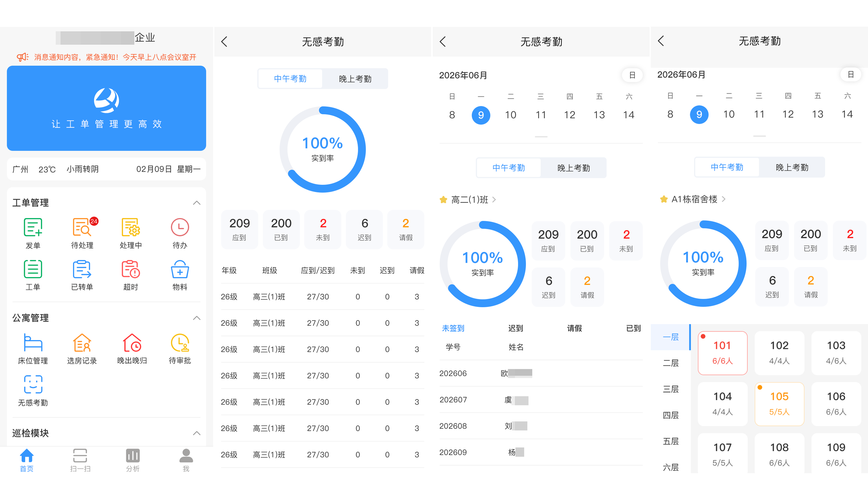
Task: Open room 101 card
Action: 722,353
